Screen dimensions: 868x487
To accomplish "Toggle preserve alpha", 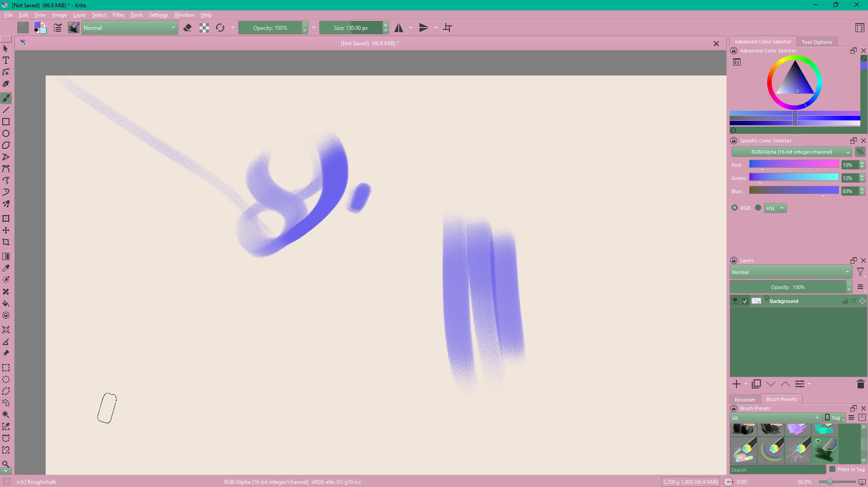I will coord(204,28).
